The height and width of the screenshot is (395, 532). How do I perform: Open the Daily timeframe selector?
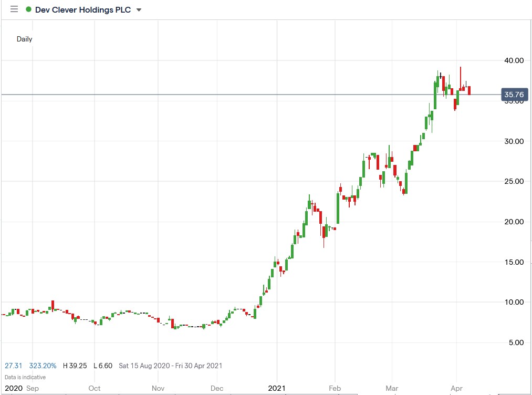coord(24,39)
